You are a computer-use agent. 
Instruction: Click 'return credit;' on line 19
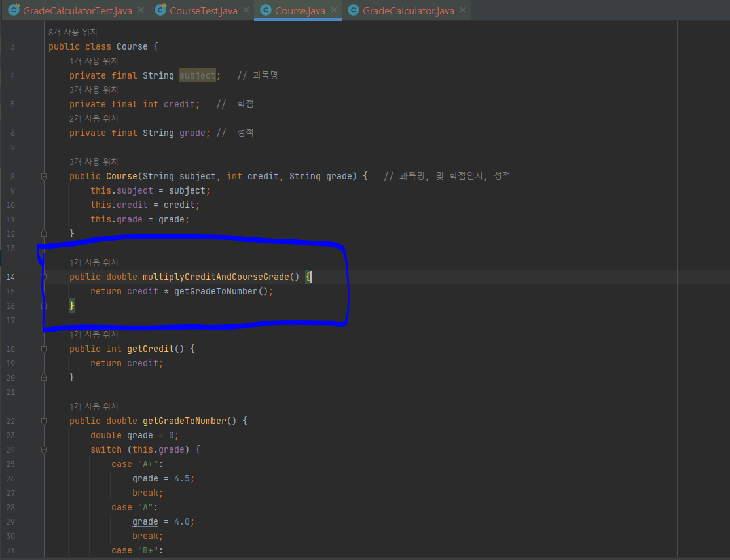tap(126, 363)
